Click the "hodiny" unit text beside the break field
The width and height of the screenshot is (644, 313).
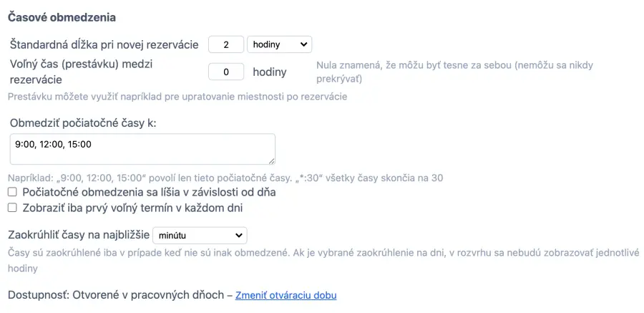coord(270,72)
